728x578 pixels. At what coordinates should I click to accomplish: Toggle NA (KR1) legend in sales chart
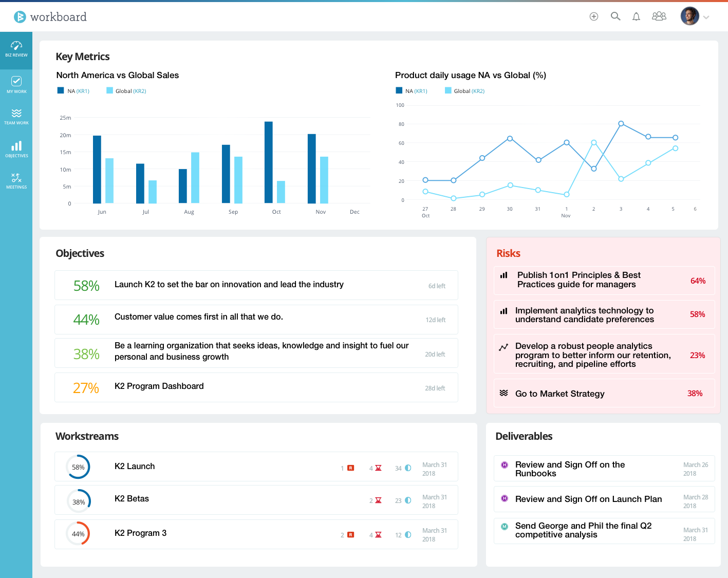click(x=73, y=91)
